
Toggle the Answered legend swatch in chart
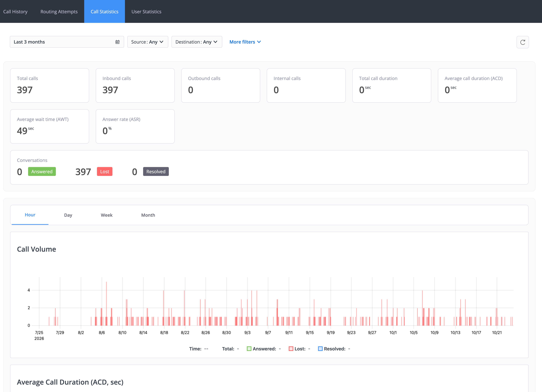click(x=249, y=349)
